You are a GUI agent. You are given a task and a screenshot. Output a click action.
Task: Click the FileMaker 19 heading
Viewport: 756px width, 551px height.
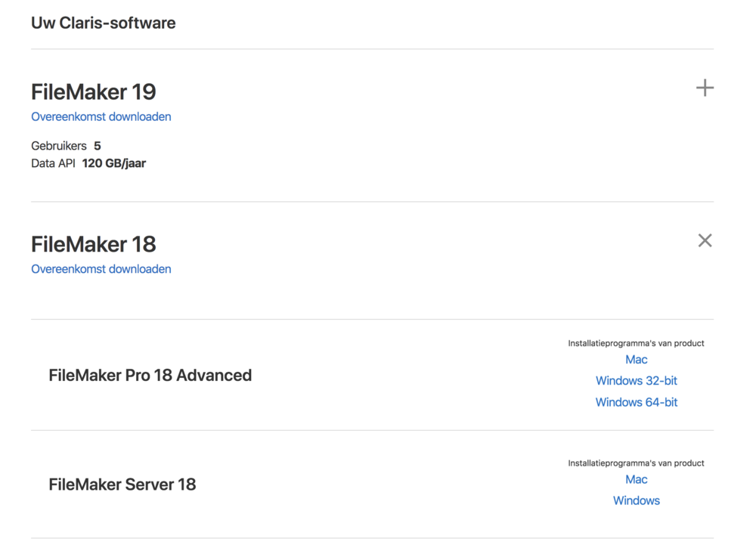pos(93,92)
